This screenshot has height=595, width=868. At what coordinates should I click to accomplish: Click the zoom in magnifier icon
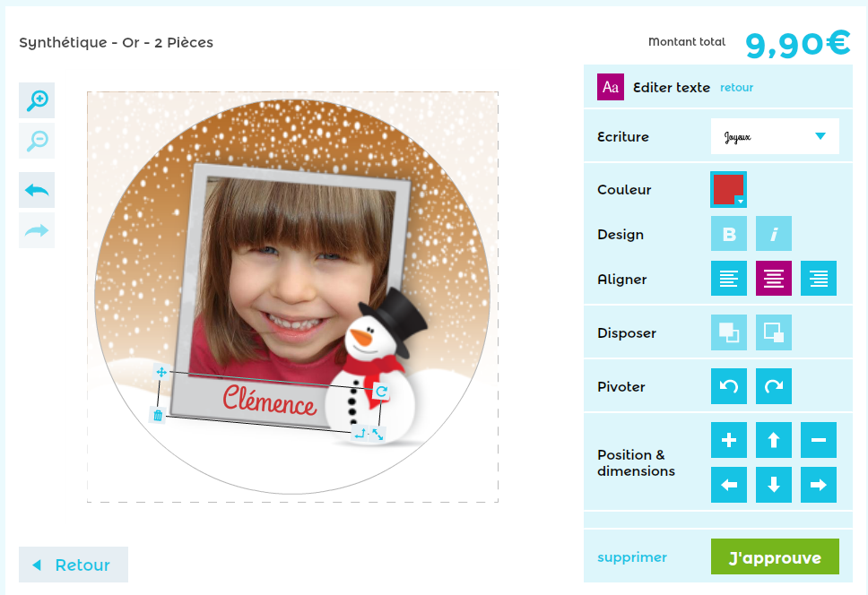[x=37, y=100]
